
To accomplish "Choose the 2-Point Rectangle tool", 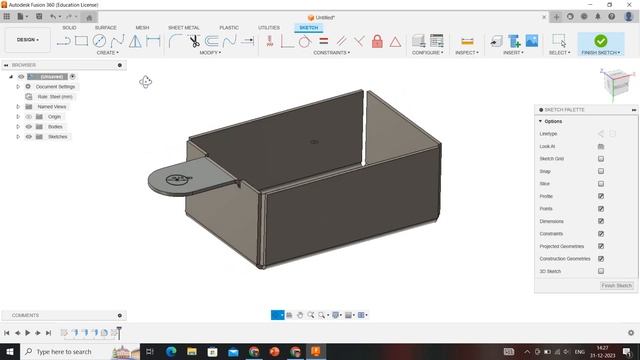I will (81, 41).
